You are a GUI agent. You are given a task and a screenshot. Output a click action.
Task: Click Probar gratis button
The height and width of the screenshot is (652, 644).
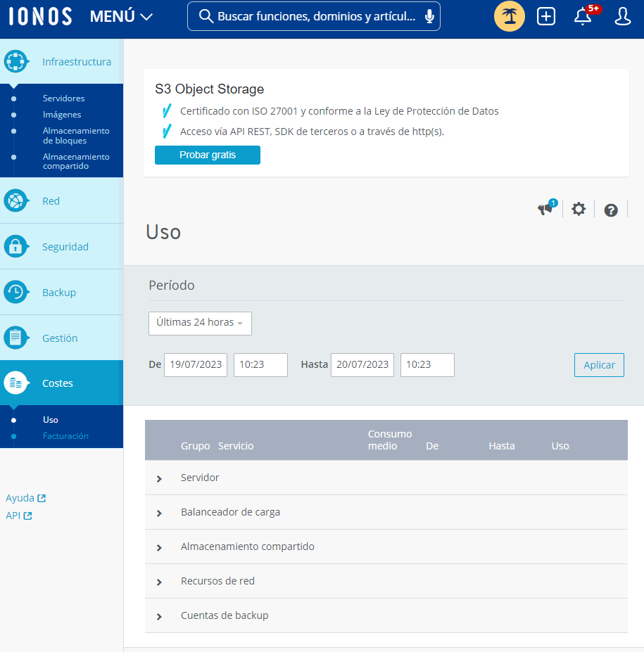208,155
